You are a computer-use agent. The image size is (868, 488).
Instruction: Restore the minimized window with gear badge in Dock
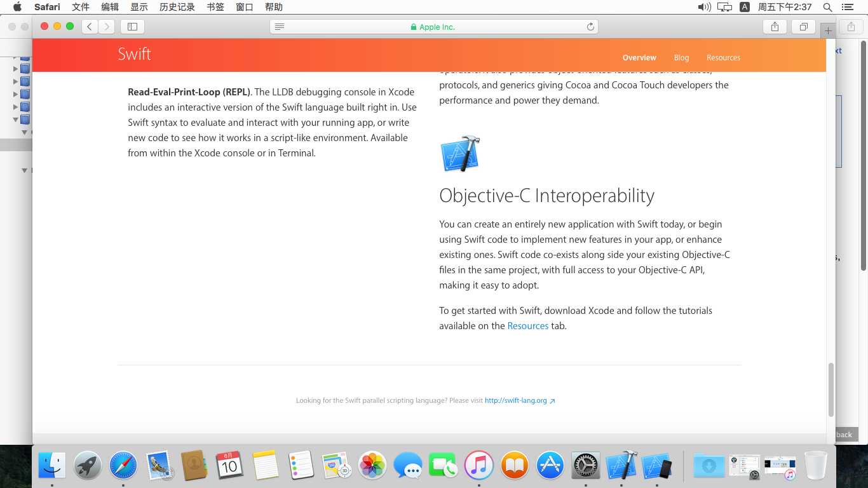coord(745,466)
